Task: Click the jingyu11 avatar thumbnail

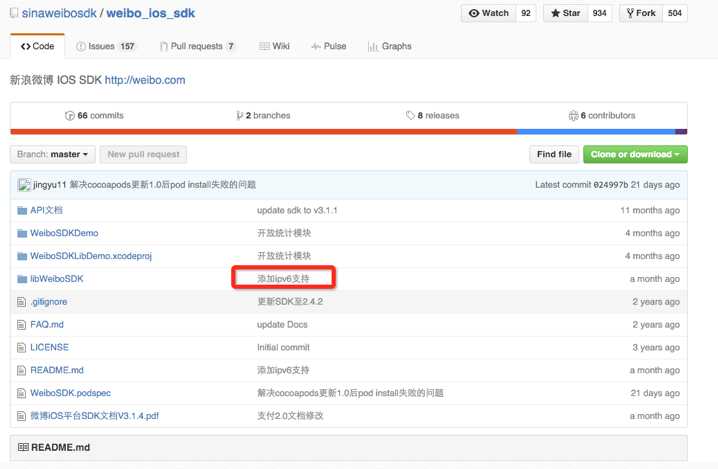Action: [x=24, y=185]
